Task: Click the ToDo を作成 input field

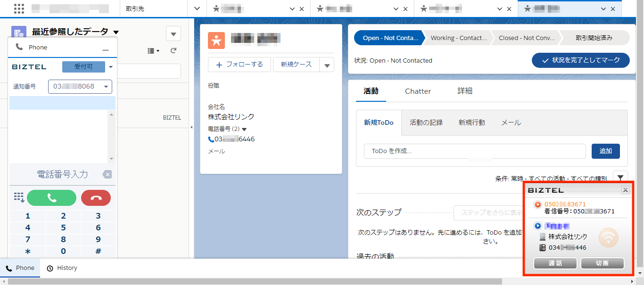Action: tap(474, 151)
